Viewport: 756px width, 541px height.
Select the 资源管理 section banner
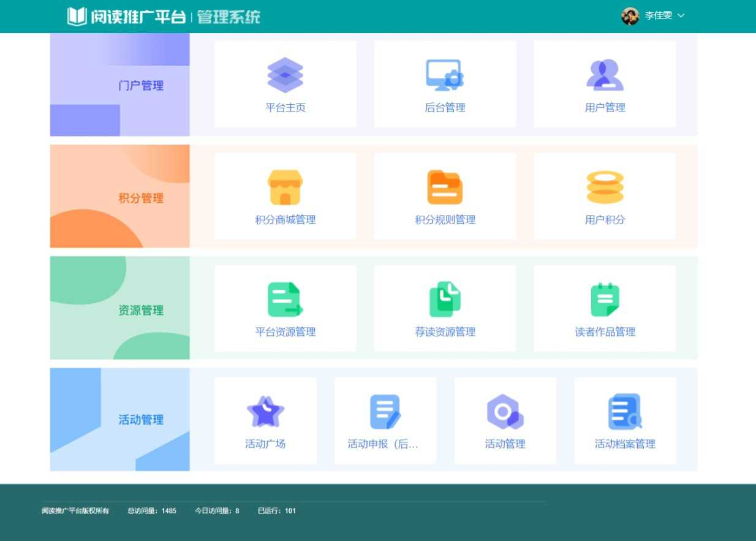120,308
